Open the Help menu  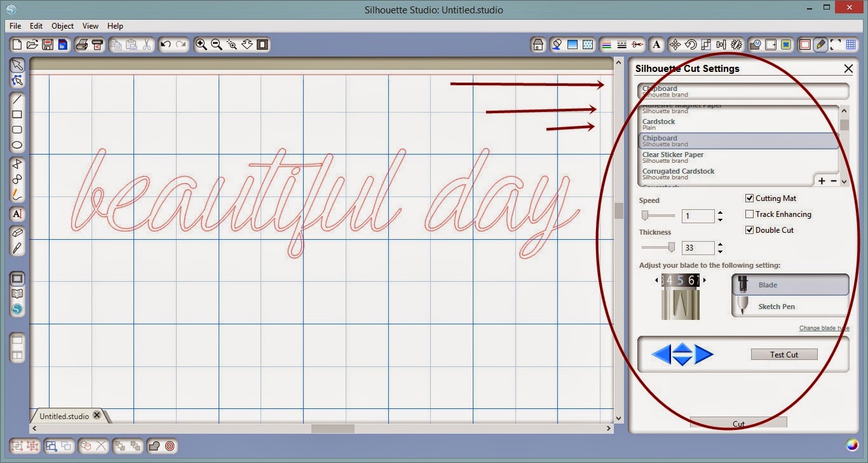(115, 26)
